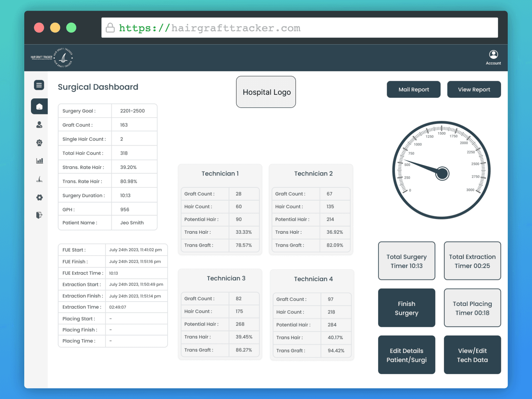Screen dimensions: 532x399
Task: Select the Home icon in the sidebar
Action: point(39,106)
